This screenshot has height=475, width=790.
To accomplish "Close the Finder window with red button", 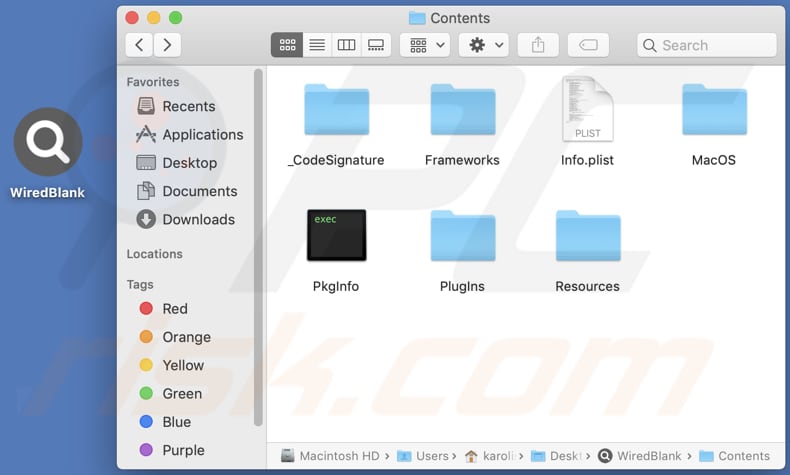I will [132, 18].
